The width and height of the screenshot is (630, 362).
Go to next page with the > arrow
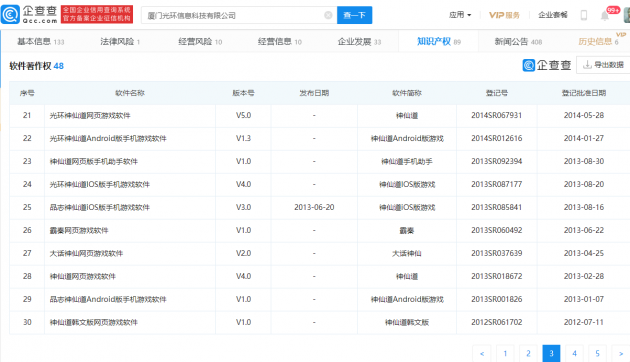(621, 354)
